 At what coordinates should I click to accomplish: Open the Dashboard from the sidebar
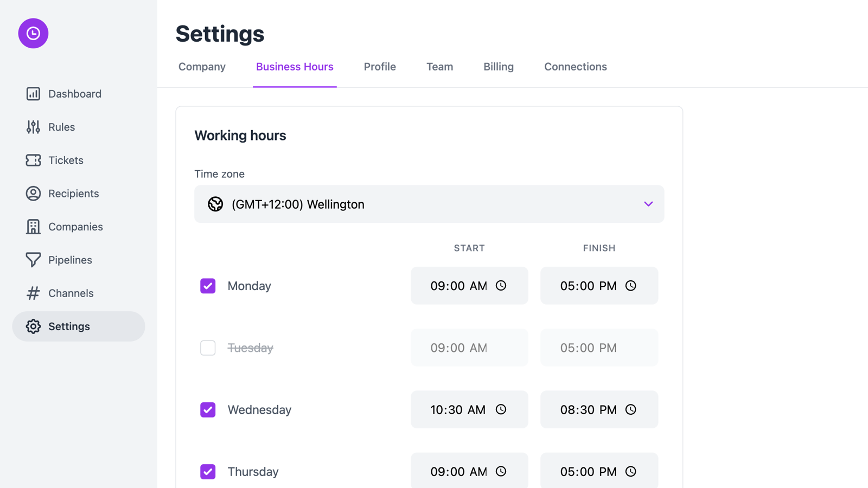74,93
